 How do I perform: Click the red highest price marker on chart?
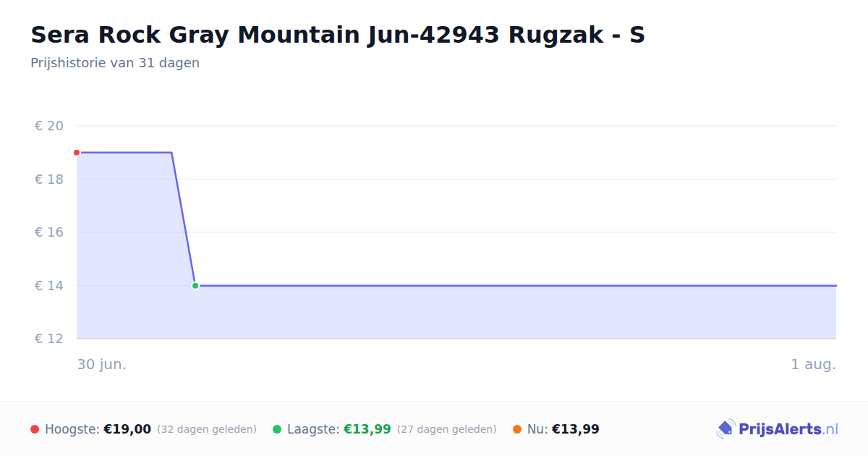click(x=77, y=153)
